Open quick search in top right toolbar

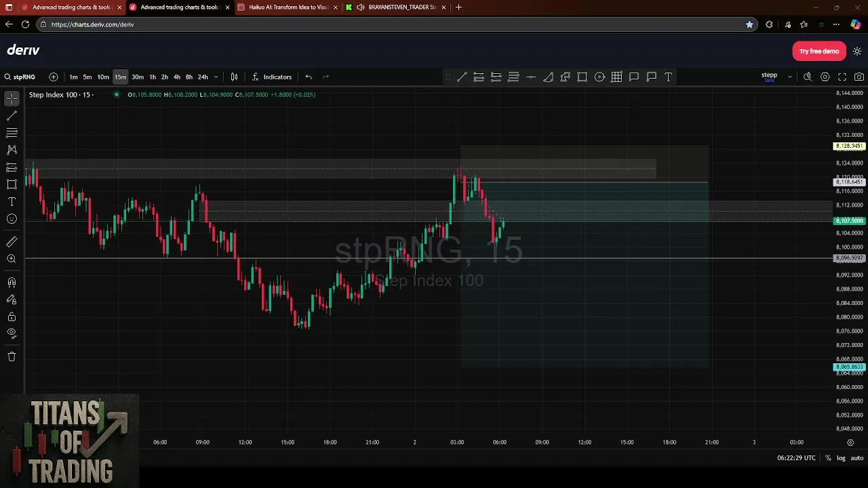(x=808, y=77)
